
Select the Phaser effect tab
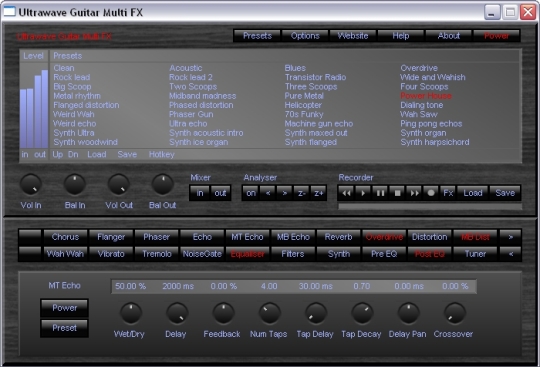point(157,237)
